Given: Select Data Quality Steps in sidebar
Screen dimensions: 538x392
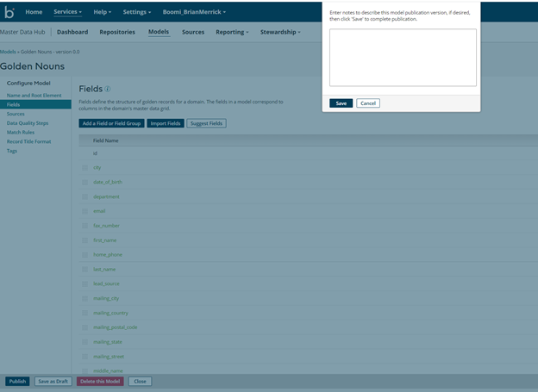Looking at the screenshot, I should click(x=28, y=123).
